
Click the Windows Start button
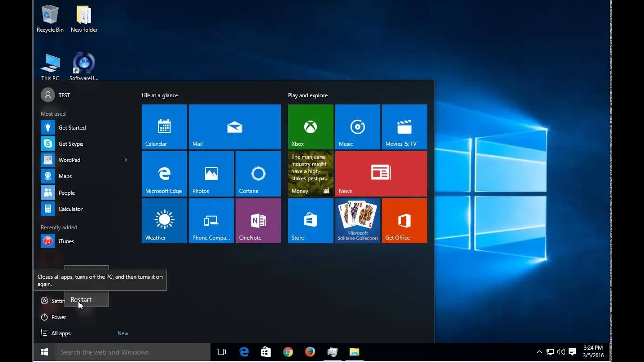44,352
